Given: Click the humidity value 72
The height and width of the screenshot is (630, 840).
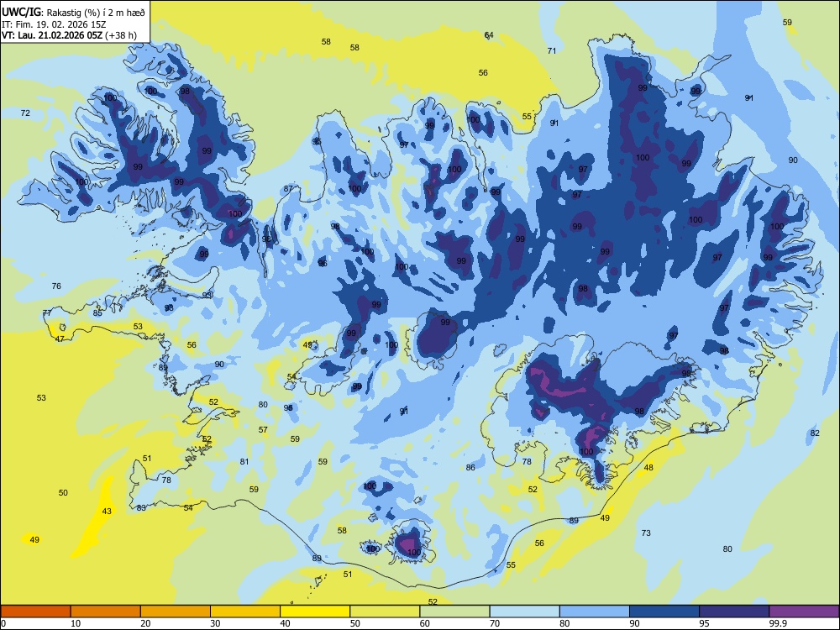Looking at the screenshot, I should click(x=25, y=113).
